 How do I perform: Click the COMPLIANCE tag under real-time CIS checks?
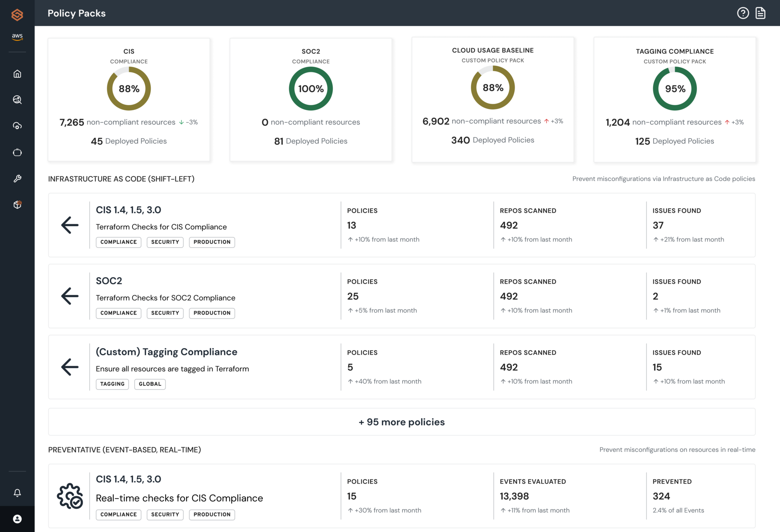click(118, 514)
